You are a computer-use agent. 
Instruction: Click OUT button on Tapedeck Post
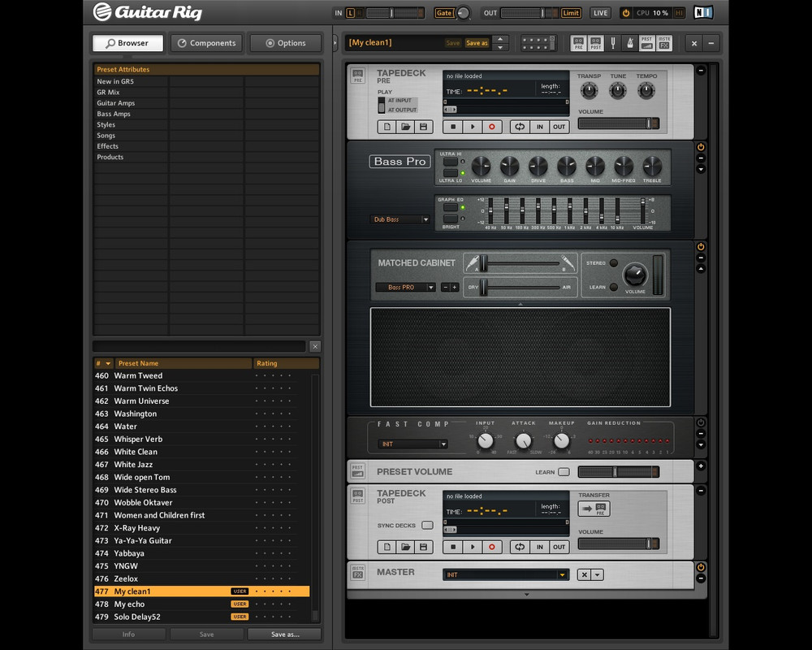(x=559, y=547)
